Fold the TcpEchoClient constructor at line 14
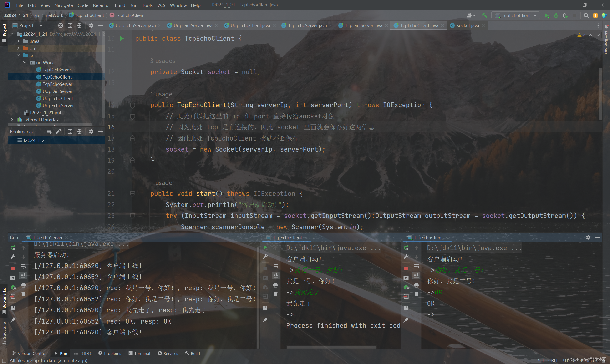The image size is (610, 364). 132,105
